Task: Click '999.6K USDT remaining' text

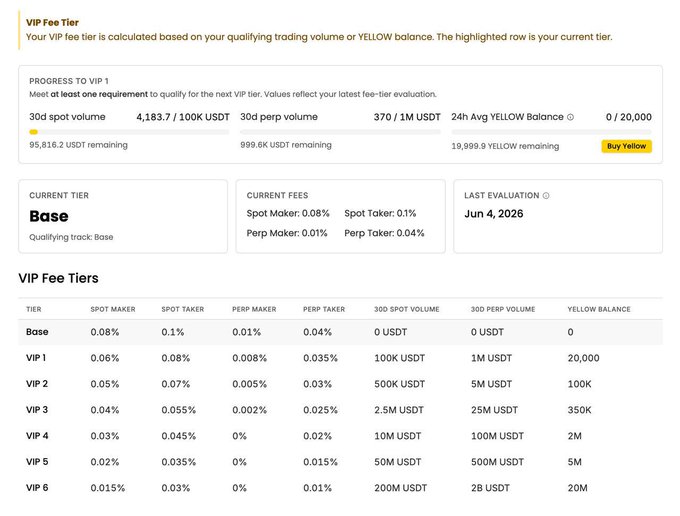Action: pyautogui.click(x=286, y=145)
